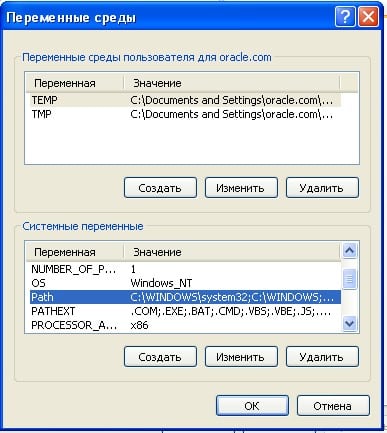
Task: Click the system variables scroll down arrow
Action: coord(349,323)
